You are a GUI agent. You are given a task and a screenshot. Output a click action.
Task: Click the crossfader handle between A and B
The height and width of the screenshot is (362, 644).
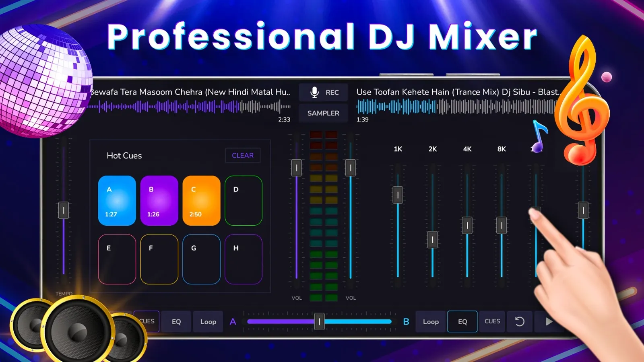pyautogui.click(x=320, y=322)
